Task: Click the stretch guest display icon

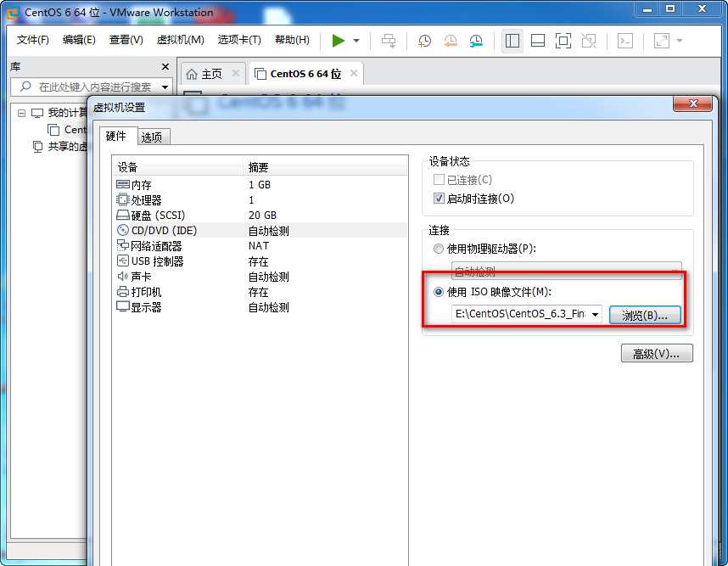Action: point(662,41)
